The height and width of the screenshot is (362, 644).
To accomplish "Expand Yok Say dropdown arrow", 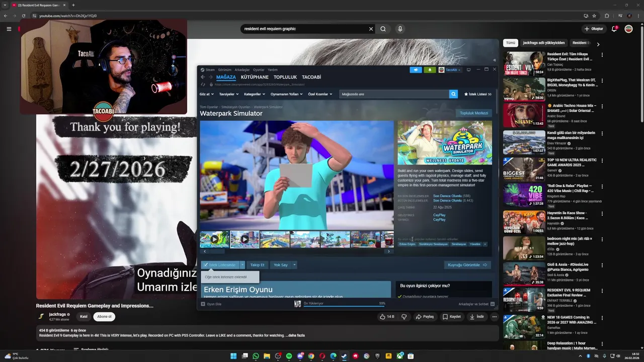I will (294, 265).
